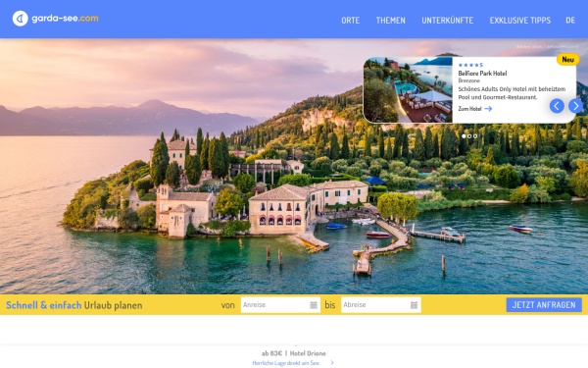Click chevron next to Herrliche Lage link
The height and width of the screenshot is (368, 588).
332,363
